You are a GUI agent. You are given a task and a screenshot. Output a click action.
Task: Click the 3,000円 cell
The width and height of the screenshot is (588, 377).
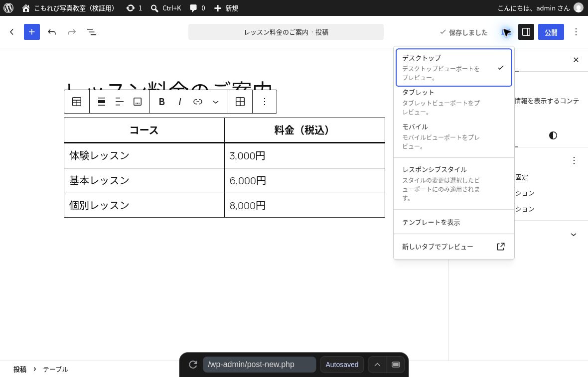coord(304,155)
